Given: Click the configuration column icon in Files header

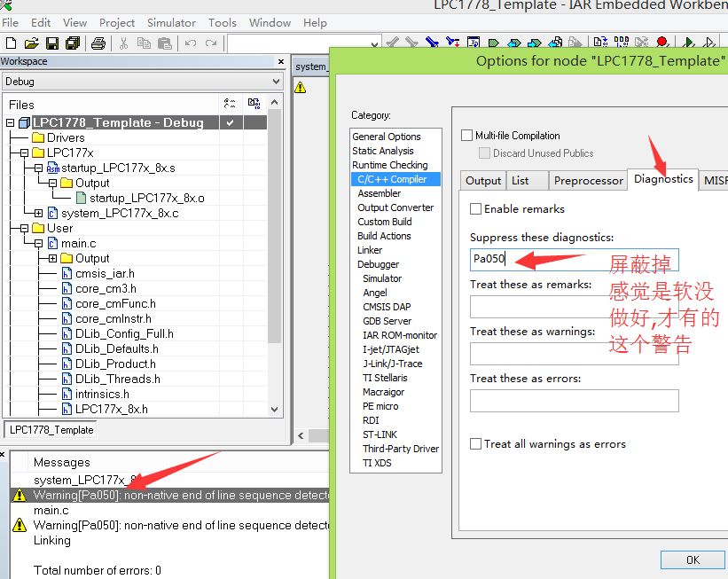Looking at the screenshot, I should tap(230, 104).
